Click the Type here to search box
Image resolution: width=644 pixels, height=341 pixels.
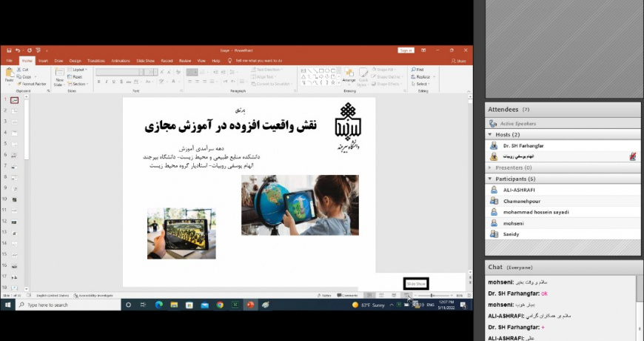pos(68,305)
